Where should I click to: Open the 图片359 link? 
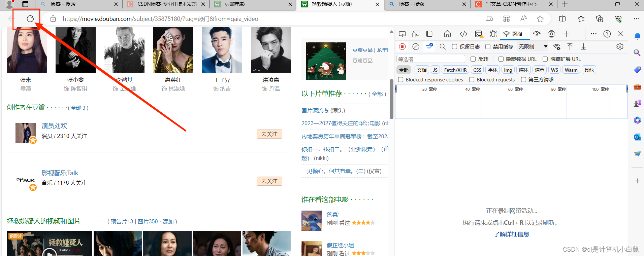click(148, 222)
